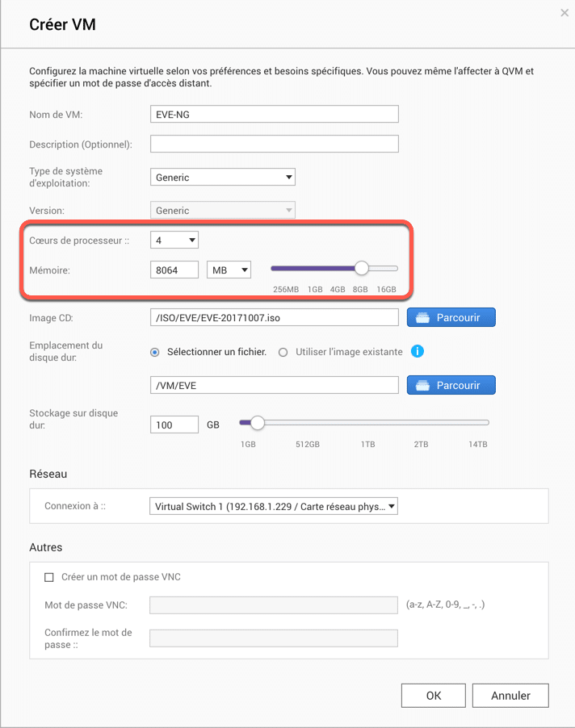Viewport: 575px width, 728px height.
Task: Click the disk size field showing 100
Action: point(174,425)
